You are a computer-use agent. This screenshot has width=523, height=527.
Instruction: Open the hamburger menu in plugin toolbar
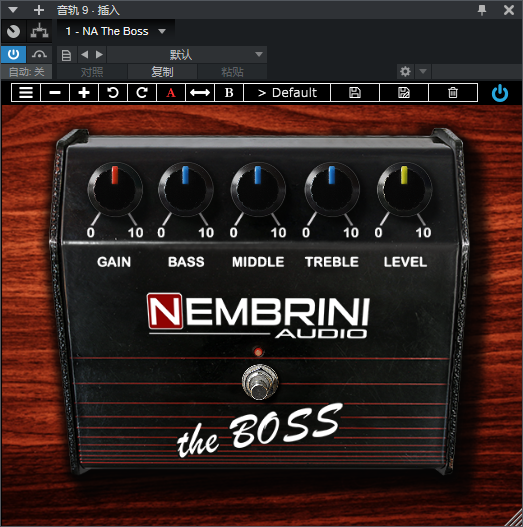[26, 92]
